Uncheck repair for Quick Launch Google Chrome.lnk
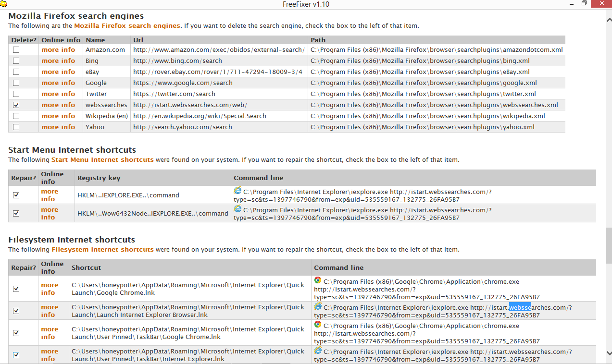Image resolution: width=612 pixels, height=364 pixels. coord(16,289)
